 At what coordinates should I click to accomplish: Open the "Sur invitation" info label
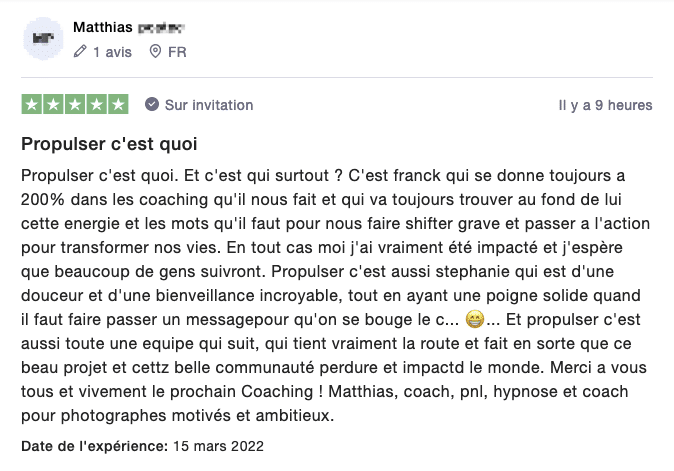click(209, 105)
